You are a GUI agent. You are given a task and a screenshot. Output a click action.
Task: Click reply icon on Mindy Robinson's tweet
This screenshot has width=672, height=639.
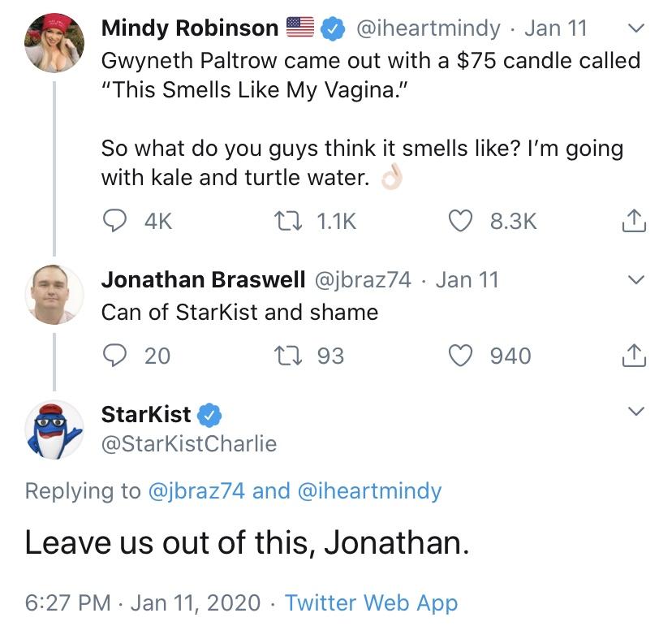click(x=114, y=221)
